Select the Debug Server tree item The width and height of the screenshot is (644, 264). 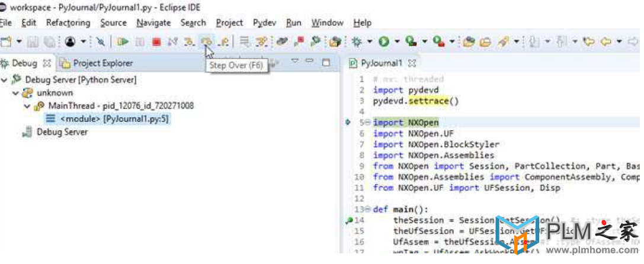[x=55, y=132]
